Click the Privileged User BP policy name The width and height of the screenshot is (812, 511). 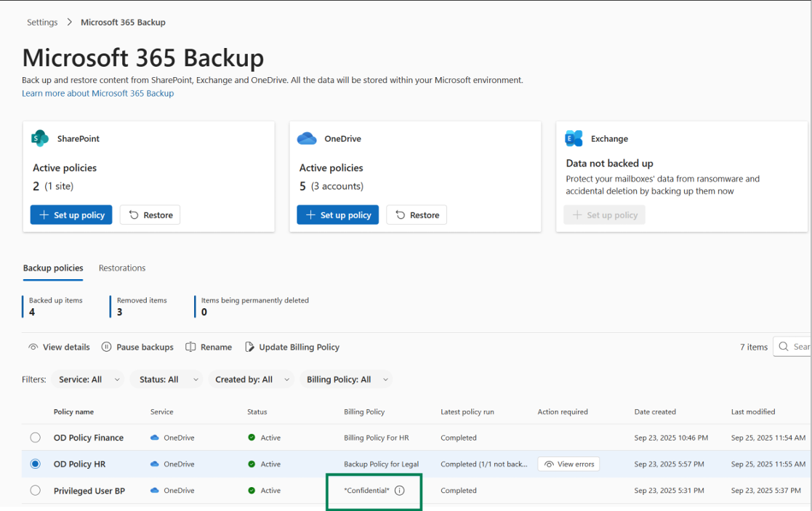click(89, 491)
